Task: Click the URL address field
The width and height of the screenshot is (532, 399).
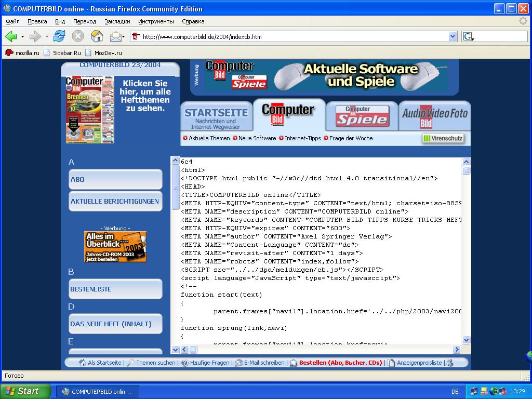Action: click(x=295, y=37)
